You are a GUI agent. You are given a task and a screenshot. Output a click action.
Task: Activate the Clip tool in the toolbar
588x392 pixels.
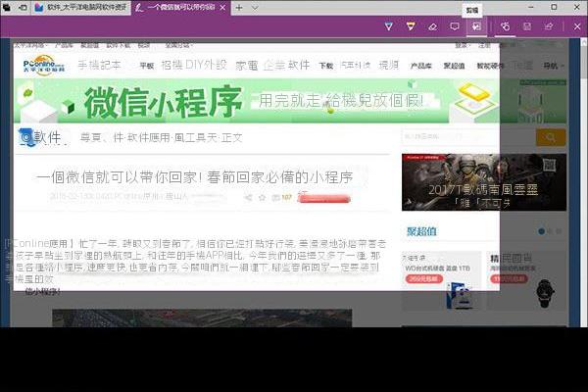(x=476, y=26)
